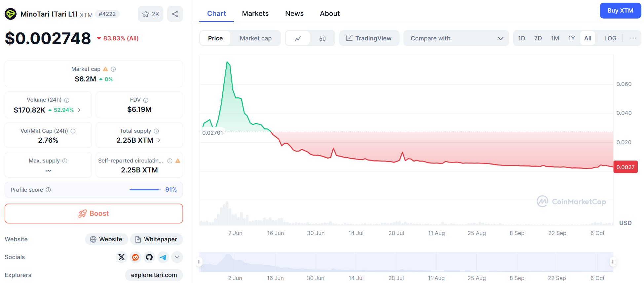The image size is (644, 283).
Task: Click the 0.0027 current price label
Action: tap(625, 167)
